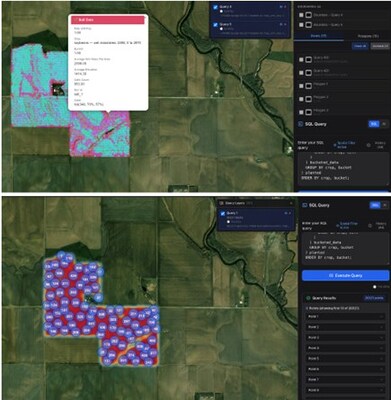Click SQL Query header icon above Execute Query
391x400 pixels.
coord(304,205)
